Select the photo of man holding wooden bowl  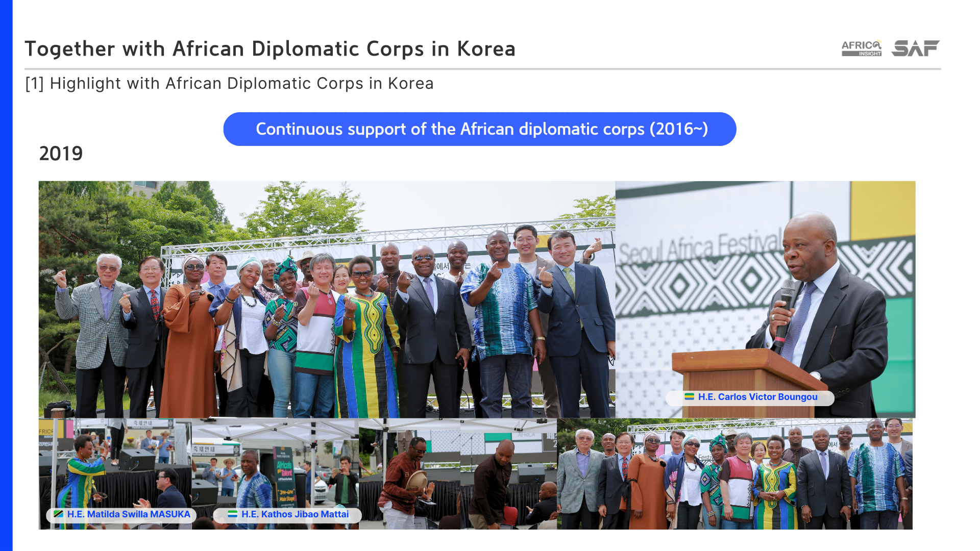[410, 473]
